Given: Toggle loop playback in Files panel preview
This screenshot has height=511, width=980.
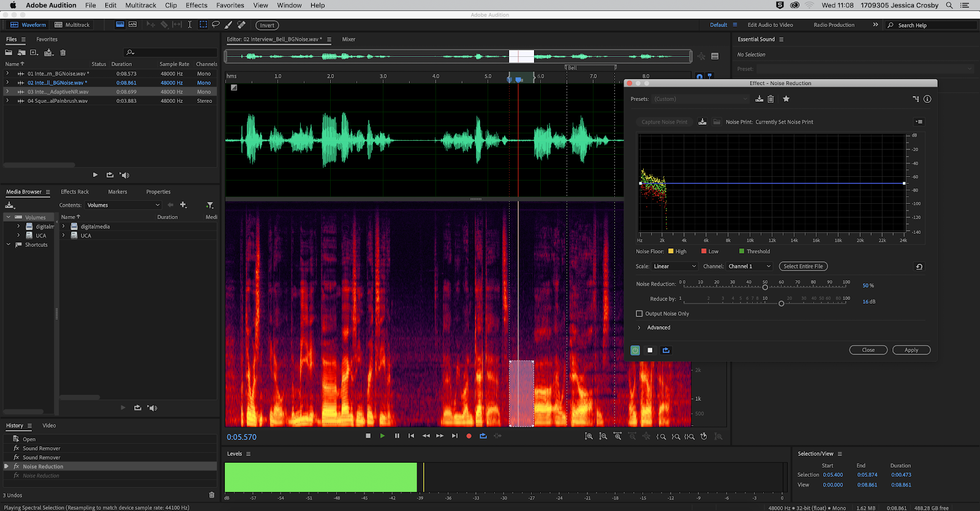Looking at the screenshot, I should [x=110, y=175].
